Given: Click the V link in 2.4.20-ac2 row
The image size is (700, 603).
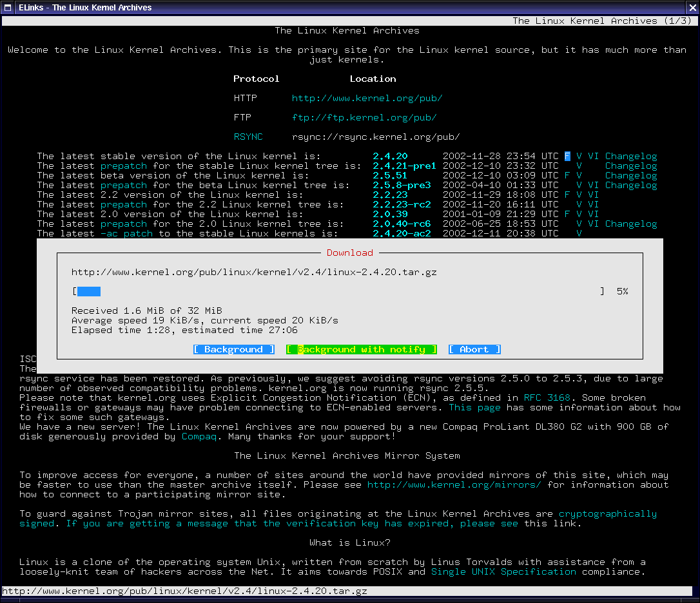Looking at the screenshot, I should pyautogui.click(x=579, y=233).
